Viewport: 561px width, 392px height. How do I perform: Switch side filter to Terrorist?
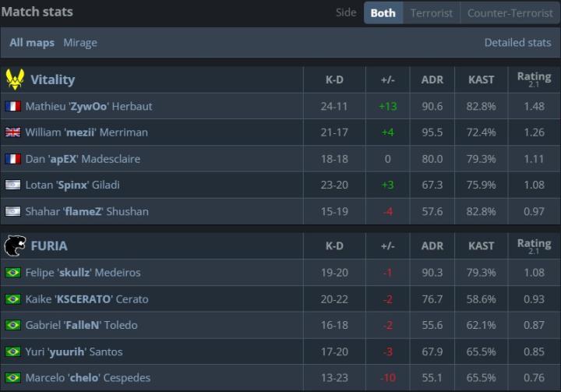432,13
